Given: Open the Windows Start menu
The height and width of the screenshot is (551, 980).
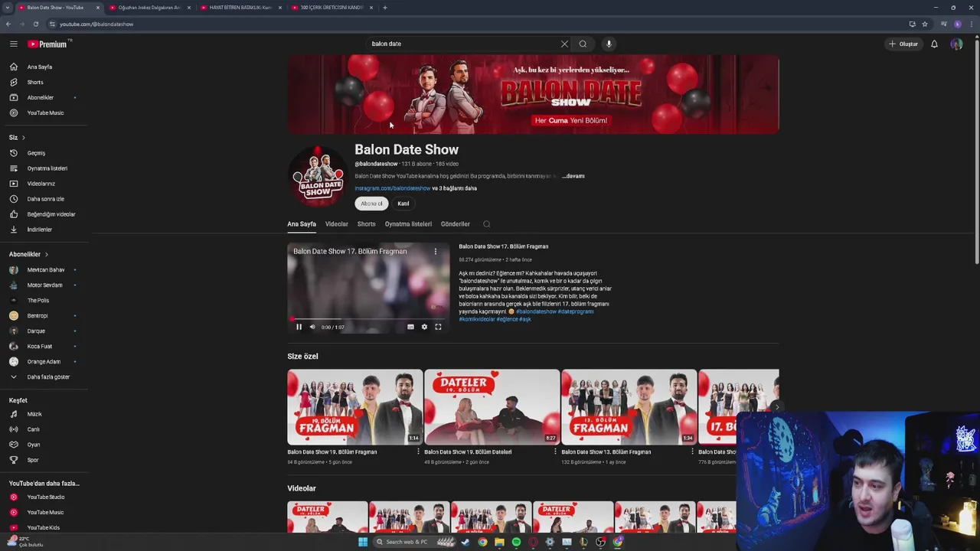Looking at the screenshot, I should tap(363, 542).
